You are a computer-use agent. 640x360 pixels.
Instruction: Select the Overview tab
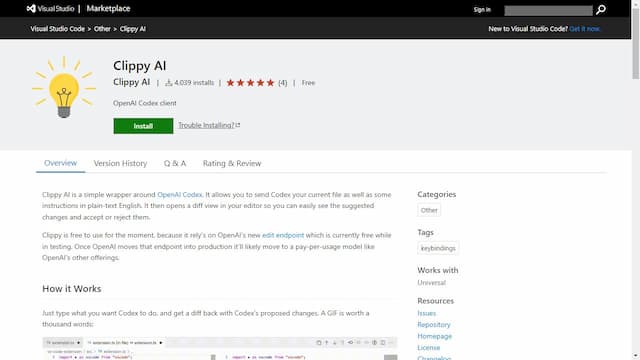pyautogui.click(x=60, y=163)
